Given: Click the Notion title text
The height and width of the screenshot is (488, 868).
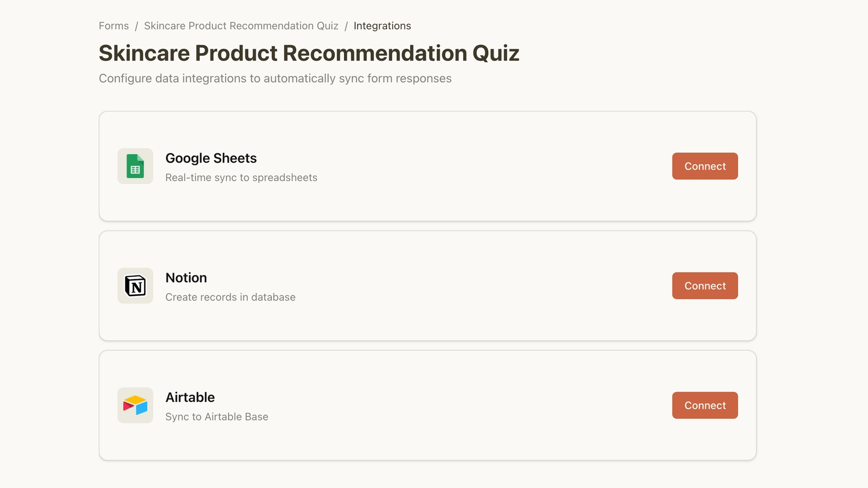Looking at the screenshot, I should point(186,278).
